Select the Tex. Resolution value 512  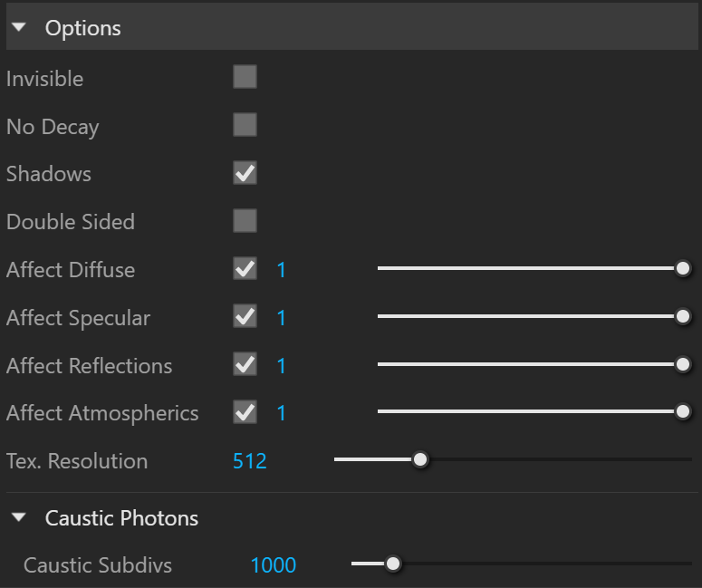click(x=250, y=461)
